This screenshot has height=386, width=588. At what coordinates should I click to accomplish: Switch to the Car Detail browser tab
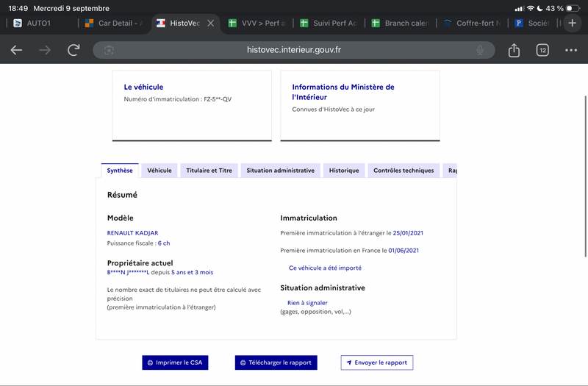[115, 24]
